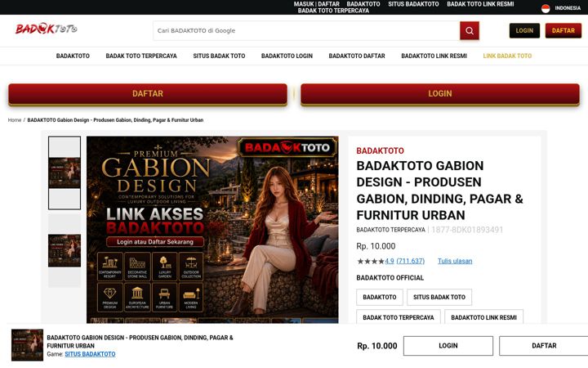This screenshot has height=368, width=588.
Task: Click product code 1877-BDK01893491
Action: [x=467, y=230]
